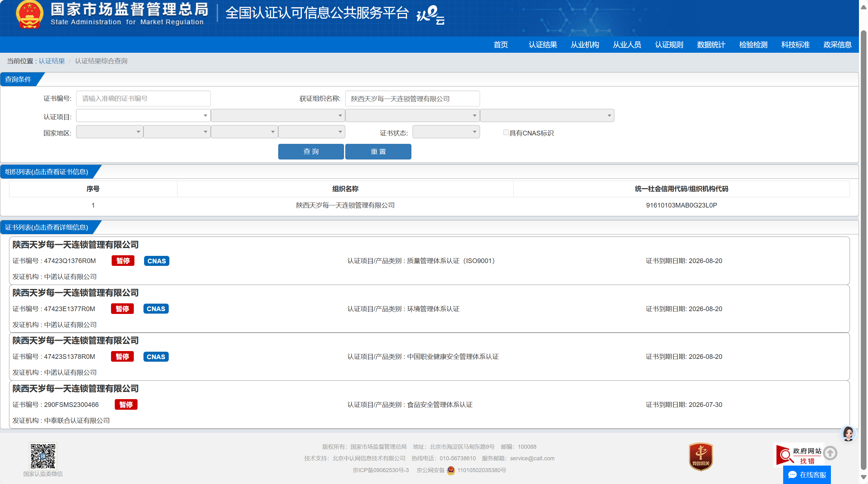The height and width of the screenshot is (484, 868).
Task: Open certificate card 中国职业健康安全管理体系认证
Action: coord(429,357)
